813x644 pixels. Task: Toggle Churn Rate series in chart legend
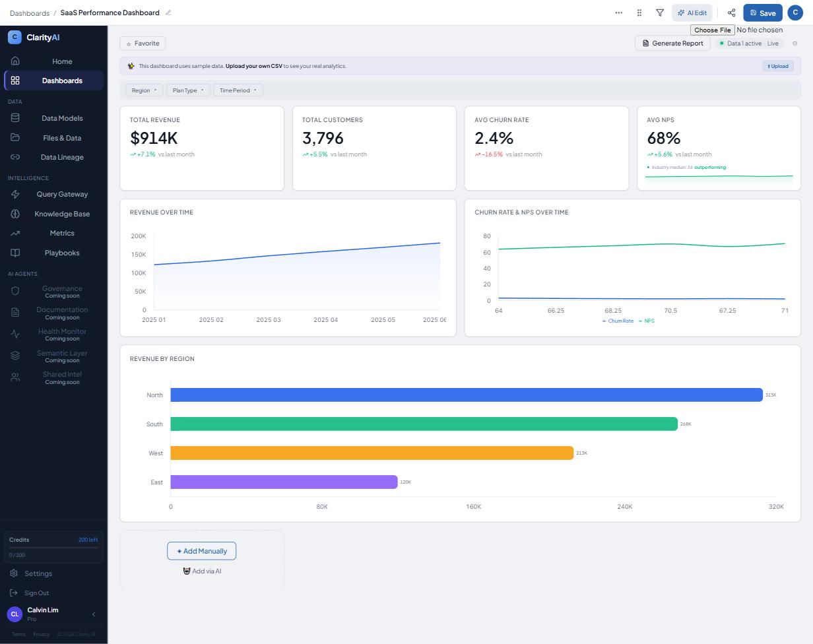tap(618, 321)
